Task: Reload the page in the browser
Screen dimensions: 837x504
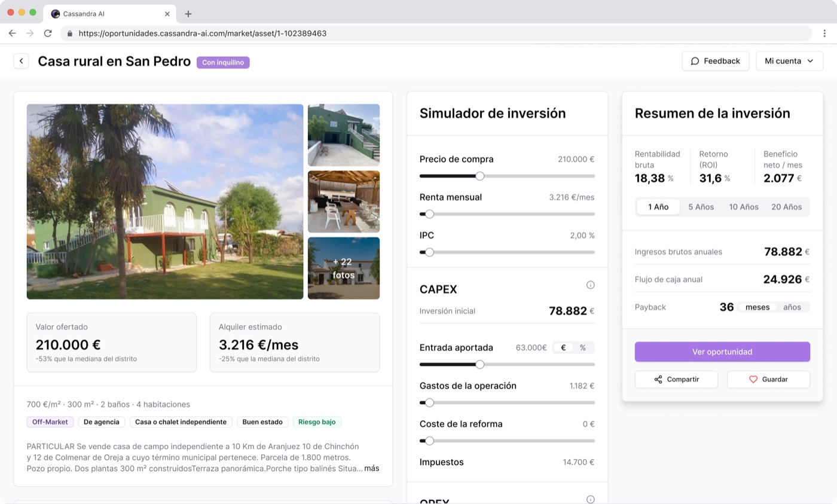Action: click(48, 33)
